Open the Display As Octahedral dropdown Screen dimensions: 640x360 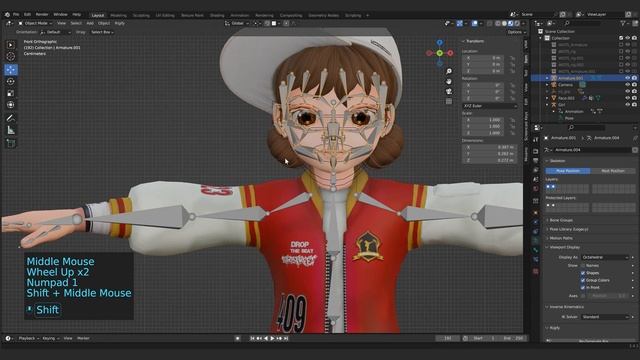tap(605, 258)
